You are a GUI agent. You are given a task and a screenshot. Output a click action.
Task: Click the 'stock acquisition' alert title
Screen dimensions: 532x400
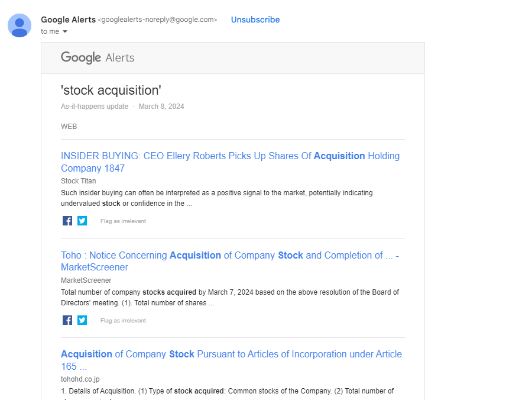[111, 91]
